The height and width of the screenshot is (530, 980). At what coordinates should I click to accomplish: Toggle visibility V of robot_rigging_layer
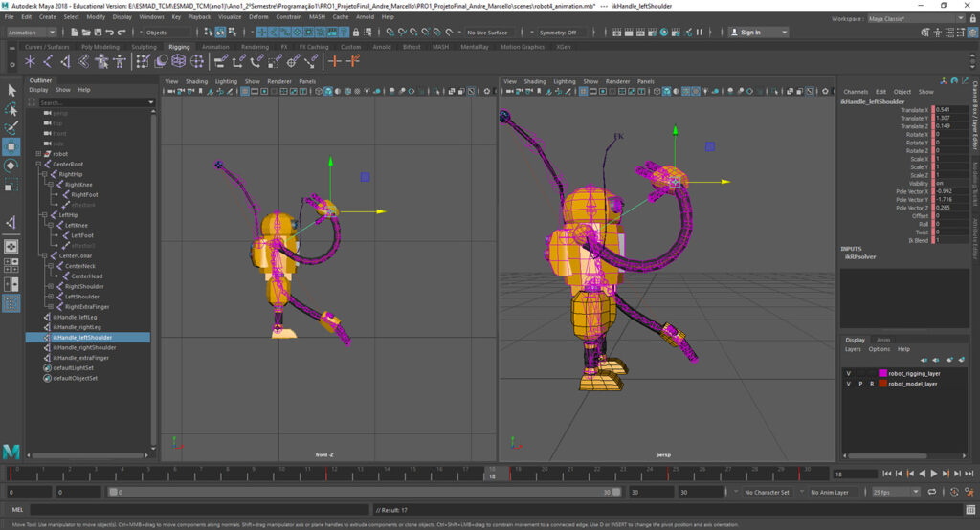[848, 373]
